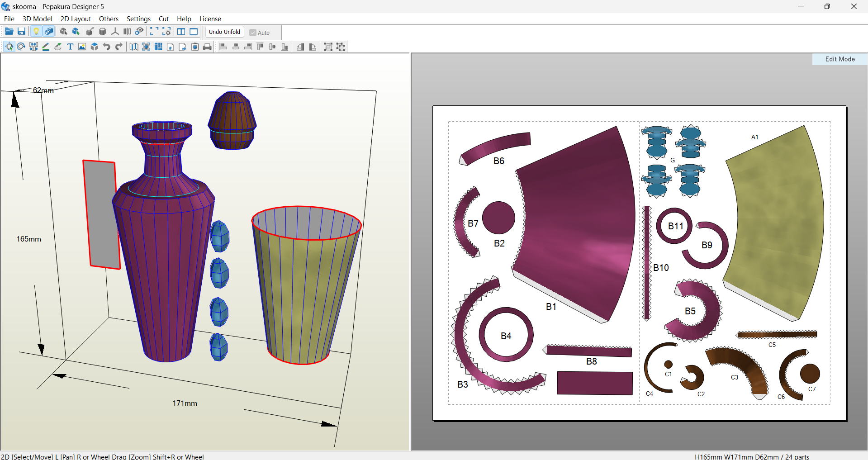Open the 2D Layout menu

[x=76, y=19]
